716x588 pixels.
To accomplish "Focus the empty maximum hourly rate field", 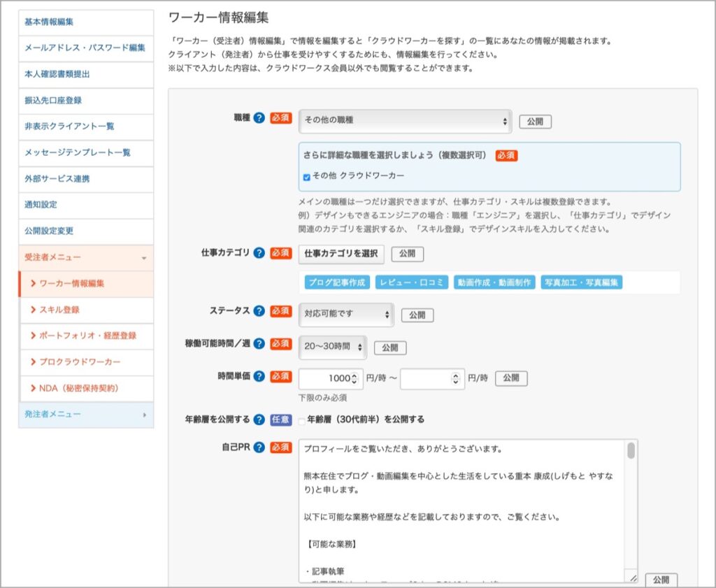I will (432, 379).
